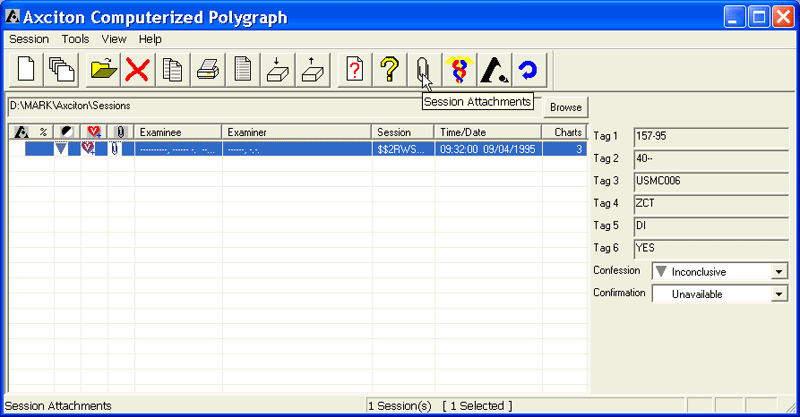The width and height of the screenshot is (800, 417).
Task: Click the '1 Session(s)' status bar text
Action: [399, 406]
